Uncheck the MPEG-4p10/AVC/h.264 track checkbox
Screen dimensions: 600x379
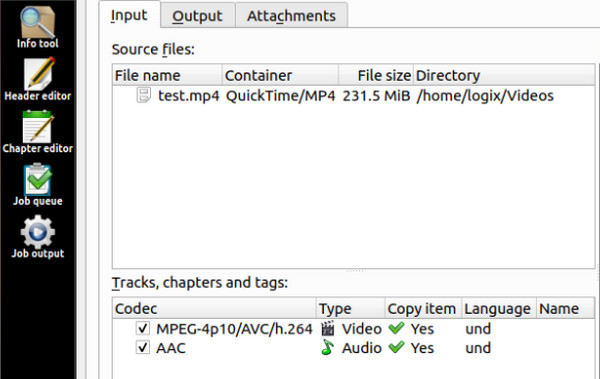(x=143, y=328)
